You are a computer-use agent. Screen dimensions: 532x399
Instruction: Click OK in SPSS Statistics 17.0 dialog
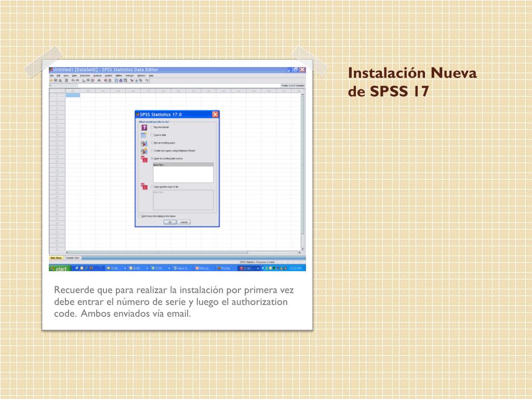(x=170, y=222)
